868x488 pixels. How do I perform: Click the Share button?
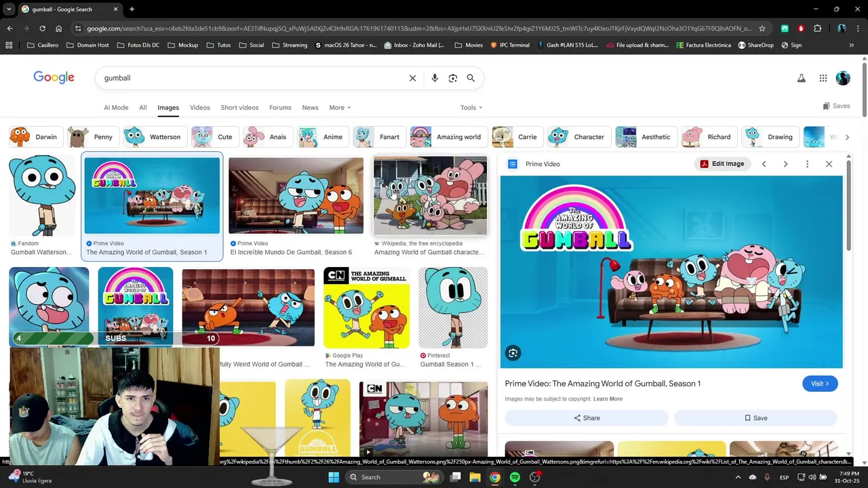click(587, 418)
